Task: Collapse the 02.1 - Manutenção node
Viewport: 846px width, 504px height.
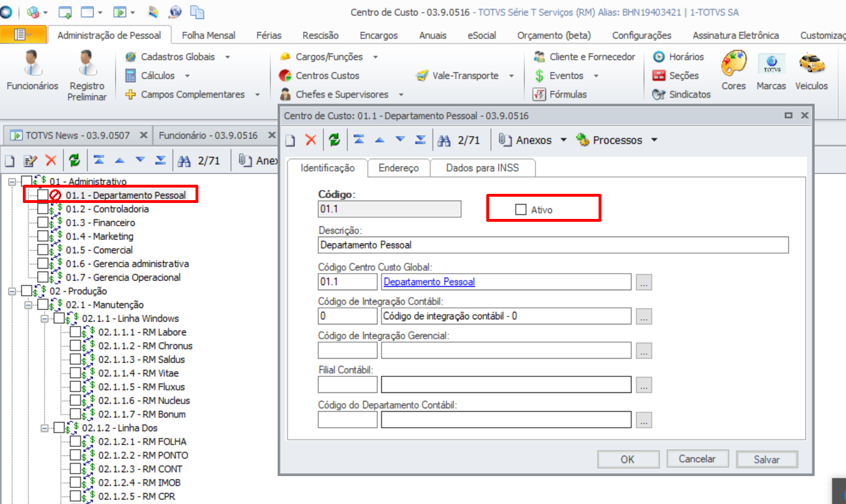Action: pos(29,304)
